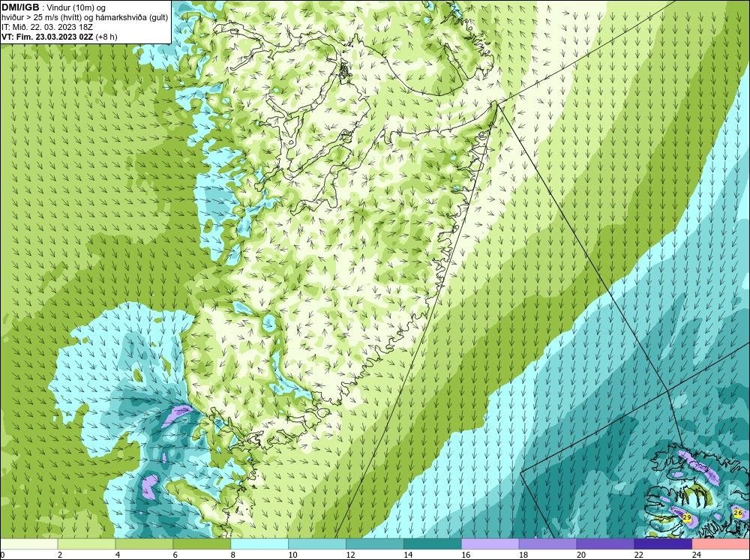The width and height of the screenshot is (750, 560).
Task: Choose the 10-12 m/s light teal legend swatch
Action: (317, 544)
